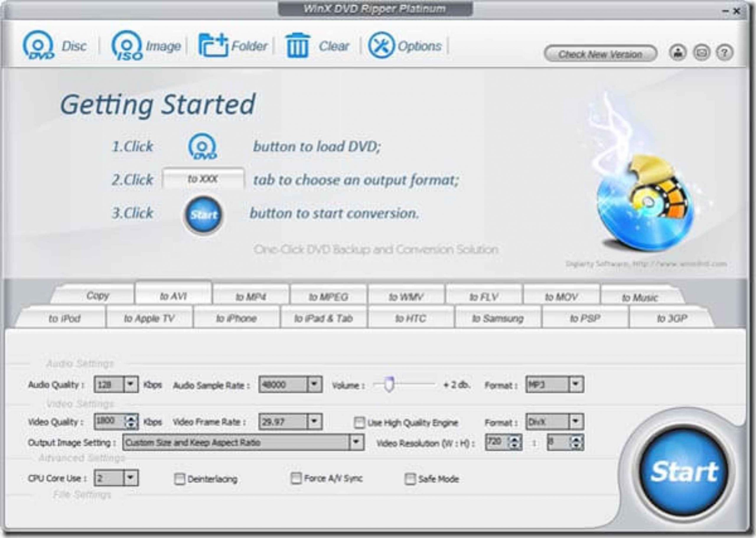Open the email contact icon
The width and height of the screenshot is (756, 538).
pos(702,51)
